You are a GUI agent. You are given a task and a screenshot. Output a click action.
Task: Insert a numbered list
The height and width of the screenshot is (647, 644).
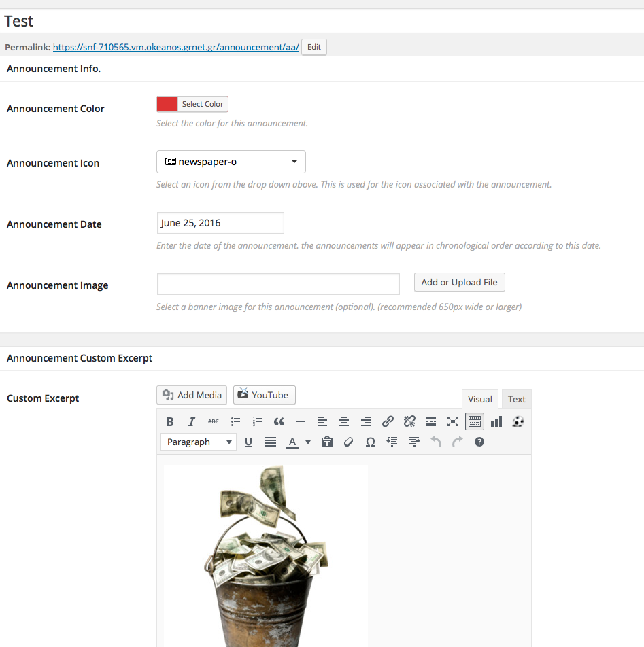click(x=257, y=421)
